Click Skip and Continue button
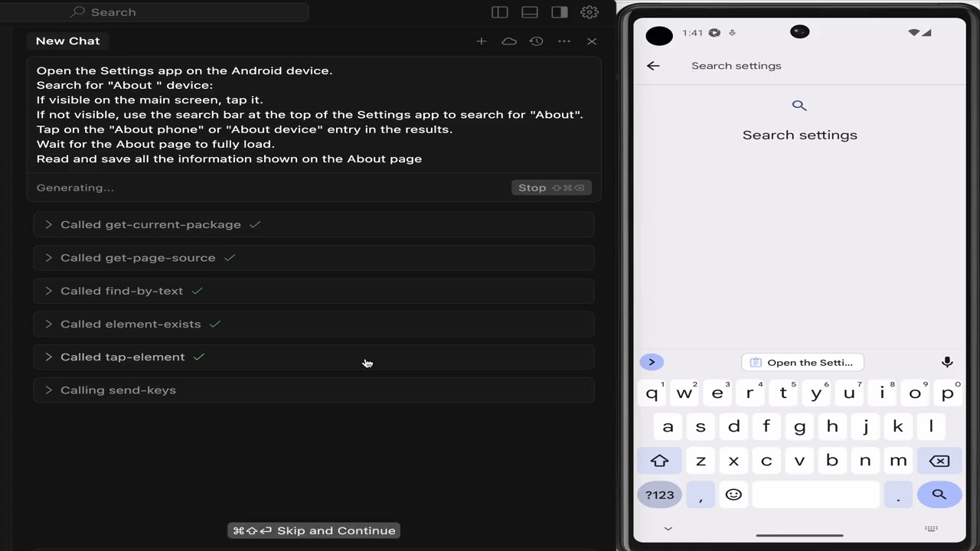Image resolution: width=980 pixels, height=551 pixels. pos(314,530)
